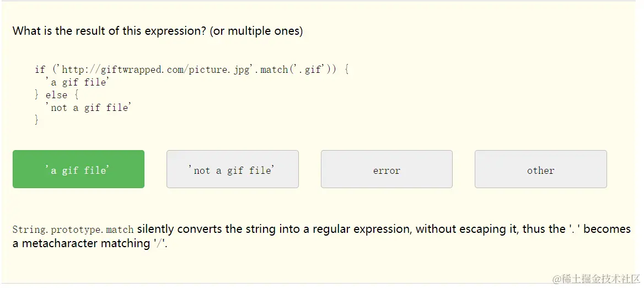Click the 'String.prototype.match' inline code text

point(73,230)
